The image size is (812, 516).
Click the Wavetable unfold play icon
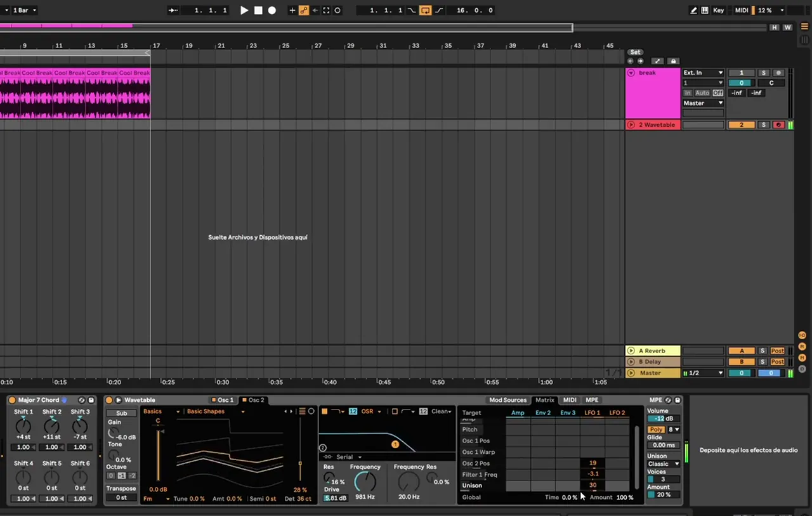tap(118, 400)
